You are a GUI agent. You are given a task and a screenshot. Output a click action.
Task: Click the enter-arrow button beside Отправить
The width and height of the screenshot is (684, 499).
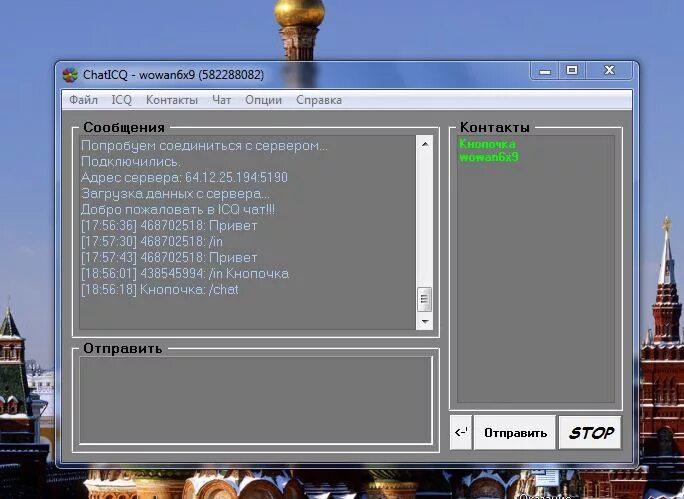pyautogui.click(x=461, y=433)
